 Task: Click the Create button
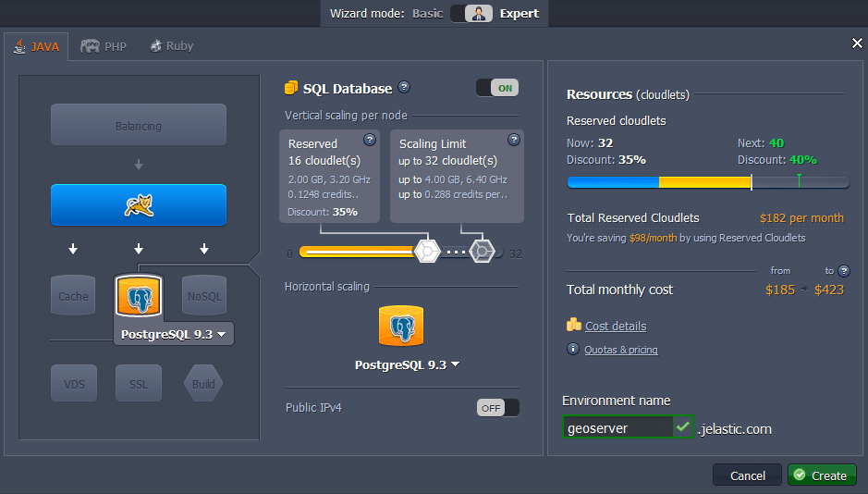(822, 475)
